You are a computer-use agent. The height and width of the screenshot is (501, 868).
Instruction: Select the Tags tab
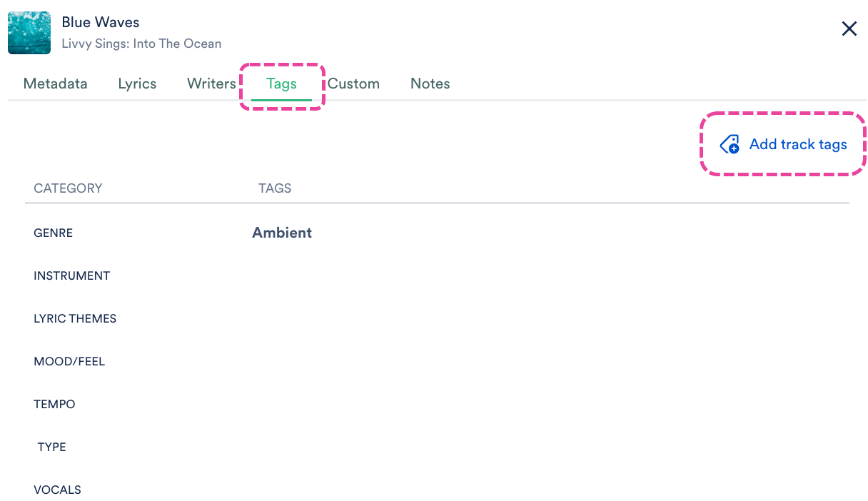coord(281,83)
